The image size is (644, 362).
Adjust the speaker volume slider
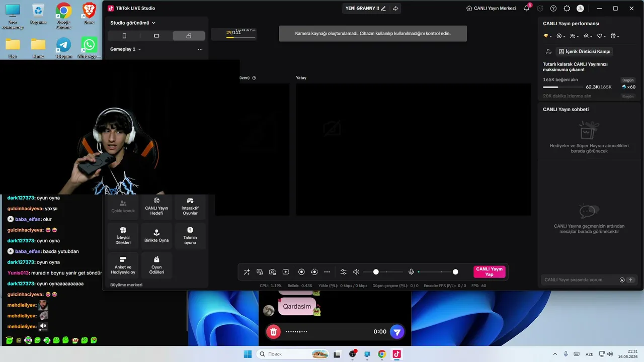[383, 272]
